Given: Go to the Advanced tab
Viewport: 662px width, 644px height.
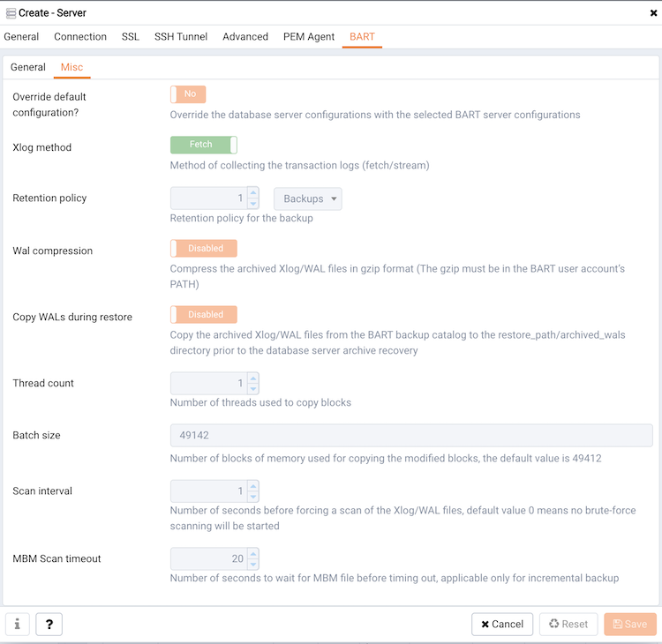Looking at the screenshot, I should pyautogui.click(x=245, y=37).
